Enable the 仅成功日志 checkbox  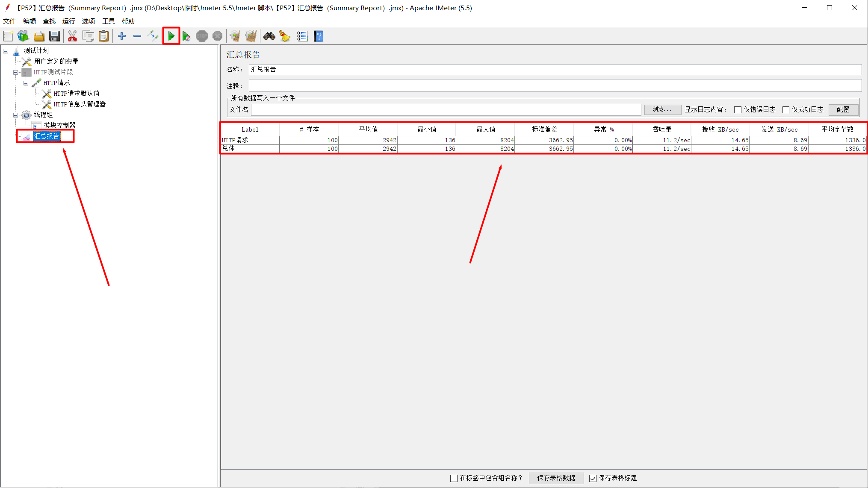tap(785, 110)
